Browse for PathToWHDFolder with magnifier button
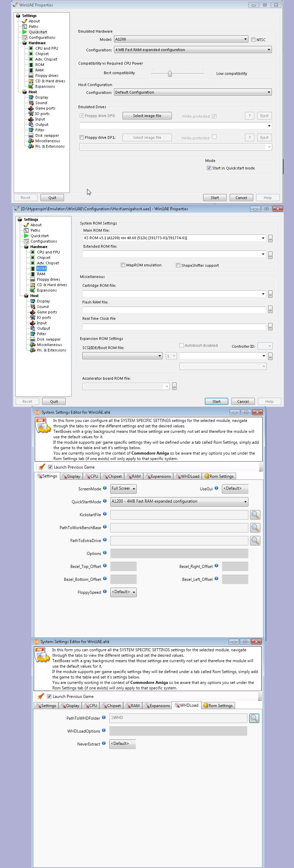 (254, 718)
